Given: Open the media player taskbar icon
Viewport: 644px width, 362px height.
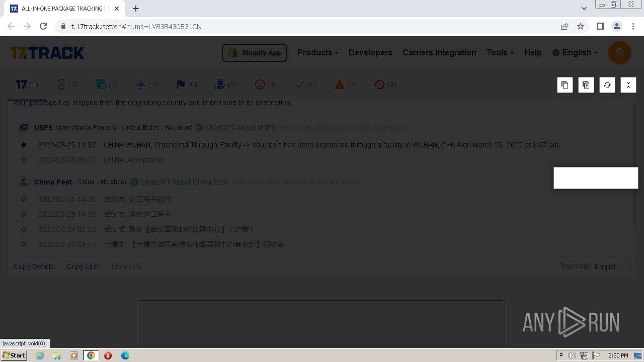Looking at the screenshot, I should coord(74,355).
